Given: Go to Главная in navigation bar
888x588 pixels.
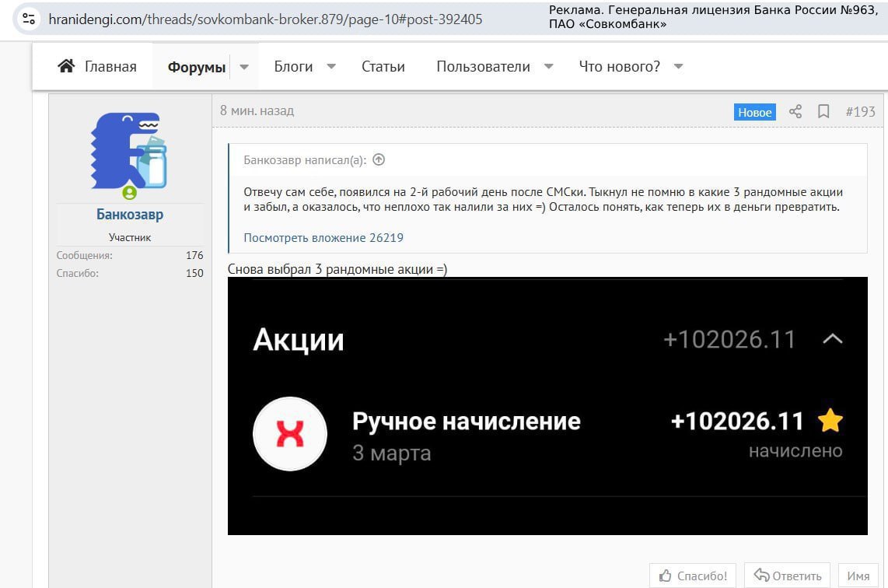Looking at the screenshot, I should 110,67.
